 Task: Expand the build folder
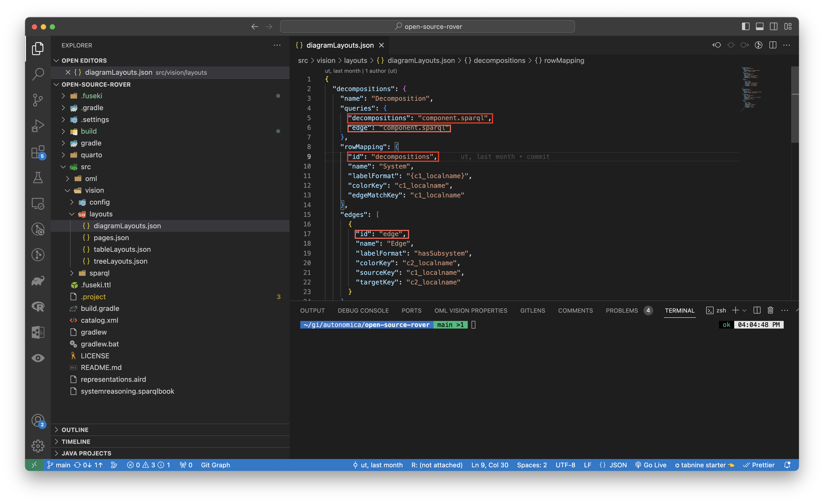point(170,131)
